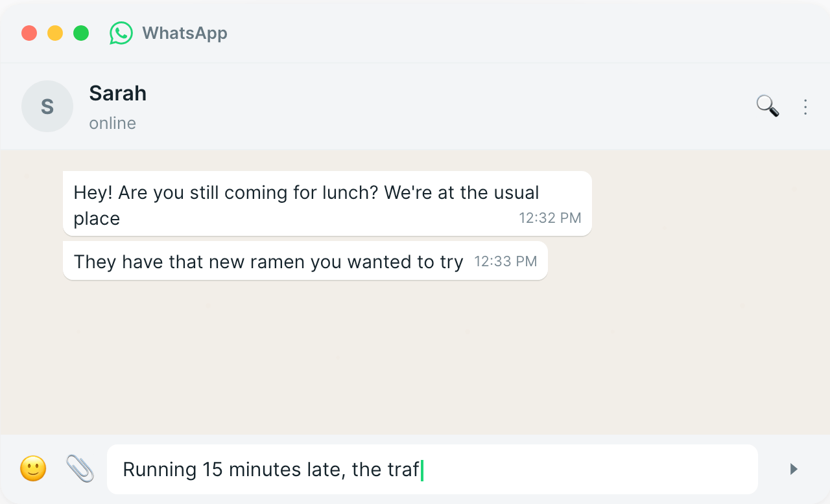
Task: Click the green text cursor indicator
Action: pos(421,469)
